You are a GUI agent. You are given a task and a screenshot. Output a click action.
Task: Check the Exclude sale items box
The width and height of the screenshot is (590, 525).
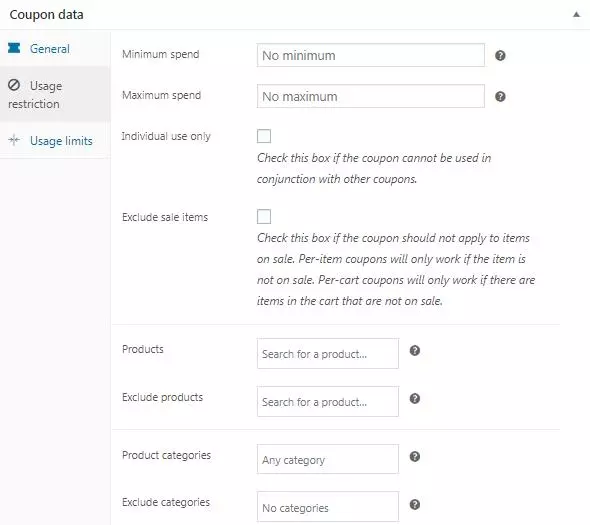[264, 216]
